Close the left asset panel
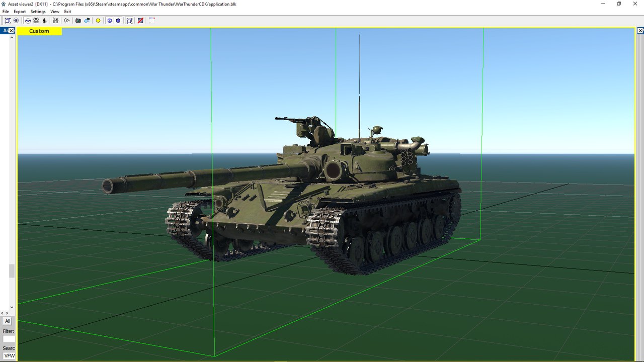Viewport: 644px width, 362px height. [x=12, y=31]
